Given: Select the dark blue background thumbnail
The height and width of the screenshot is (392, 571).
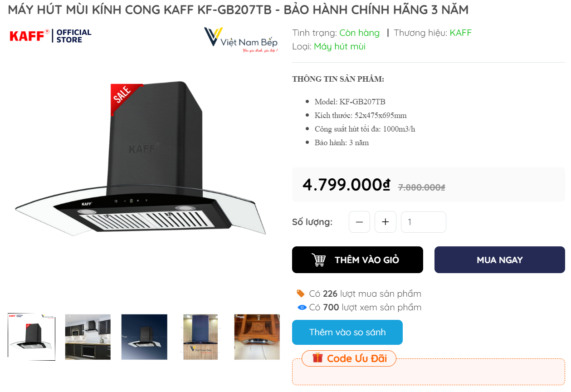Looking at the screenshot, I should [144, 337].
